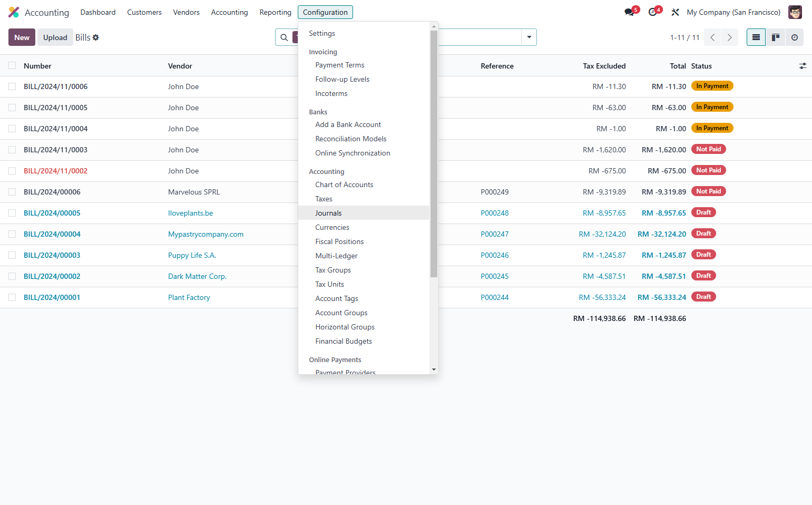Open the messages conversation icon
The height and width of the screenshot is (505, 812).
click(x=629, y=12)
